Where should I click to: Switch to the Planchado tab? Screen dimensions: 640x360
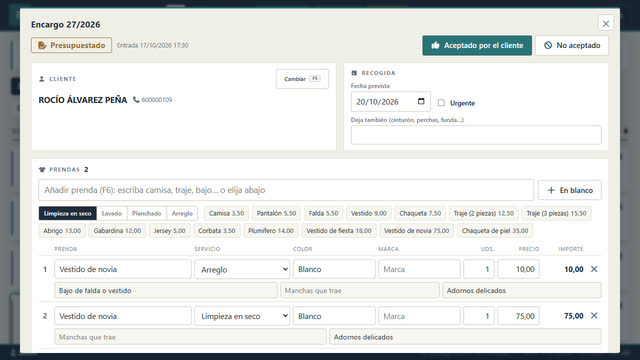coord(147,213)
